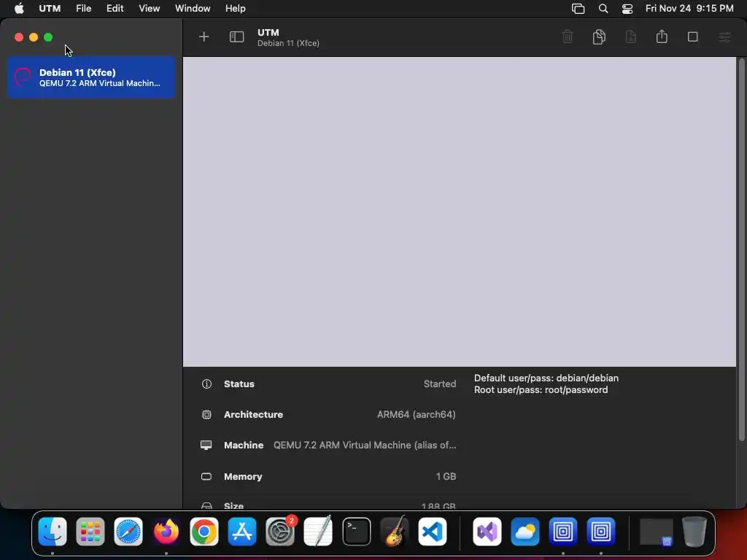Open Visual Studio Code from the Dock
The image size is (747, 560).
tap(433, 532)
